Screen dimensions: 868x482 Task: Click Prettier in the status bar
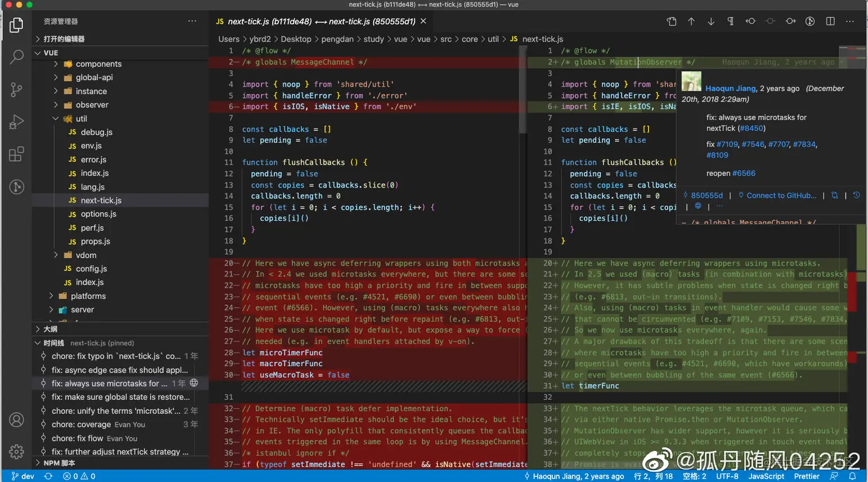[807, 476]
